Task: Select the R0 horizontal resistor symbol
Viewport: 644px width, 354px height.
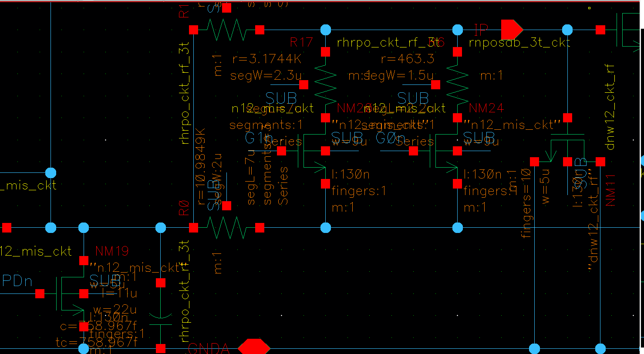Action: coord(226,228)
